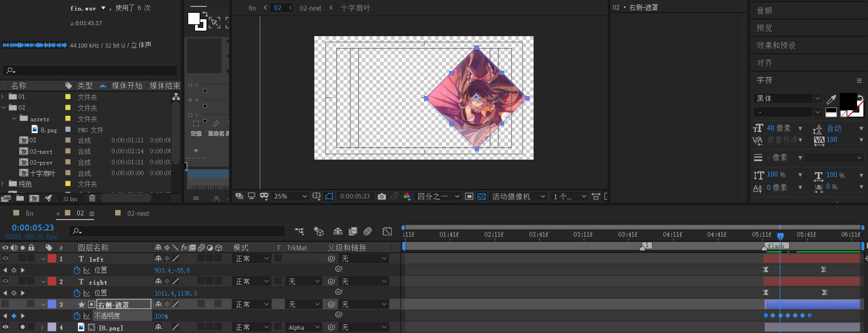This screenshot has width=868, height=333.
Task: Open the 效果和预设 panel
Action: 776,45
